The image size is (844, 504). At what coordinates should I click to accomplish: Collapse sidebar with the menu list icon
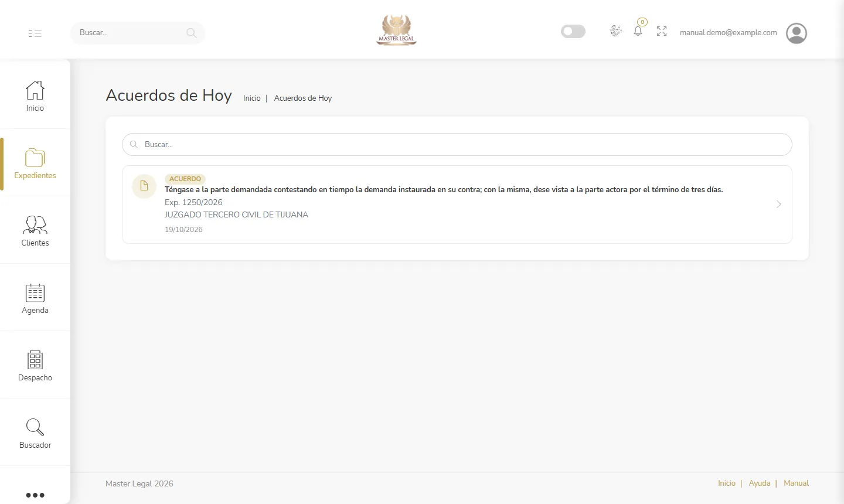click(35, 33)
